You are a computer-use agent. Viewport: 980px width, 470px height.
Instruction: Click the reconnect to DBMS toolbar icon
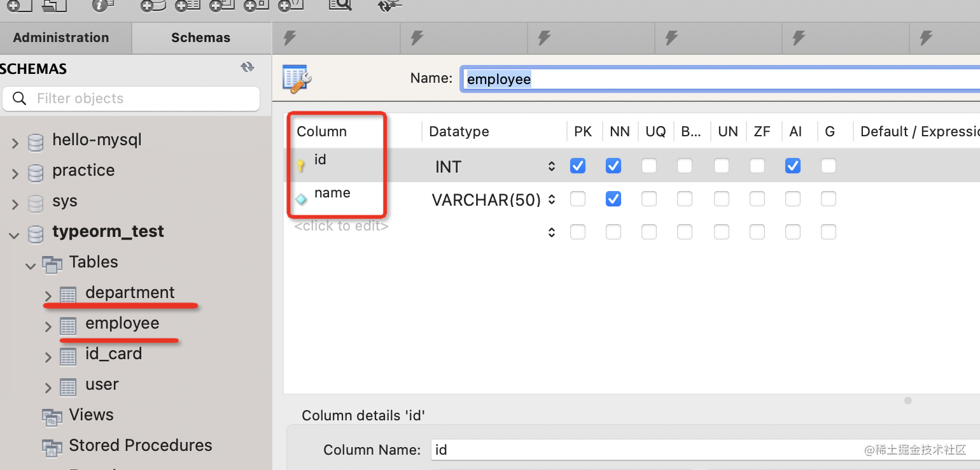point(389,5)
